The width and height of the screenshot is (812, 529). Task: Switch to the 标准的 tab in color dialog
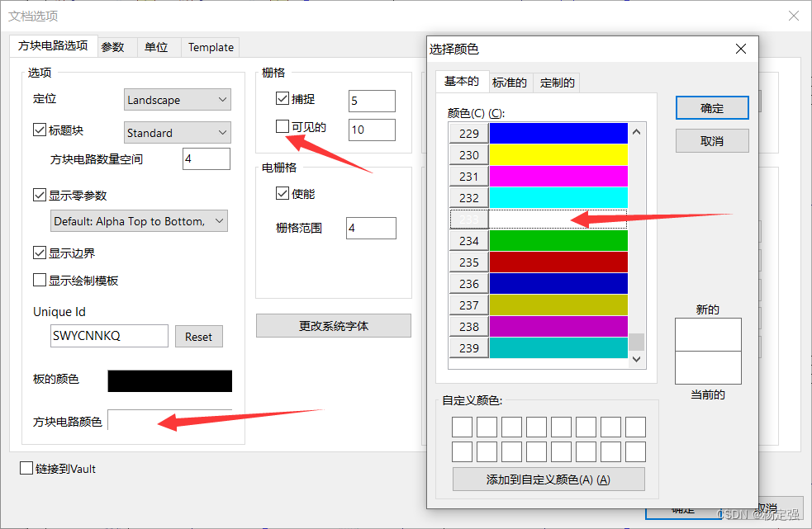click(x=509, y=82)
